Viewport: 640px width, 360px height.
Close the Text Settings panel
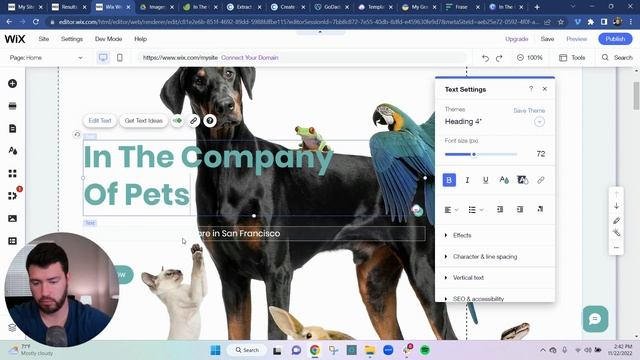[545, 89]
